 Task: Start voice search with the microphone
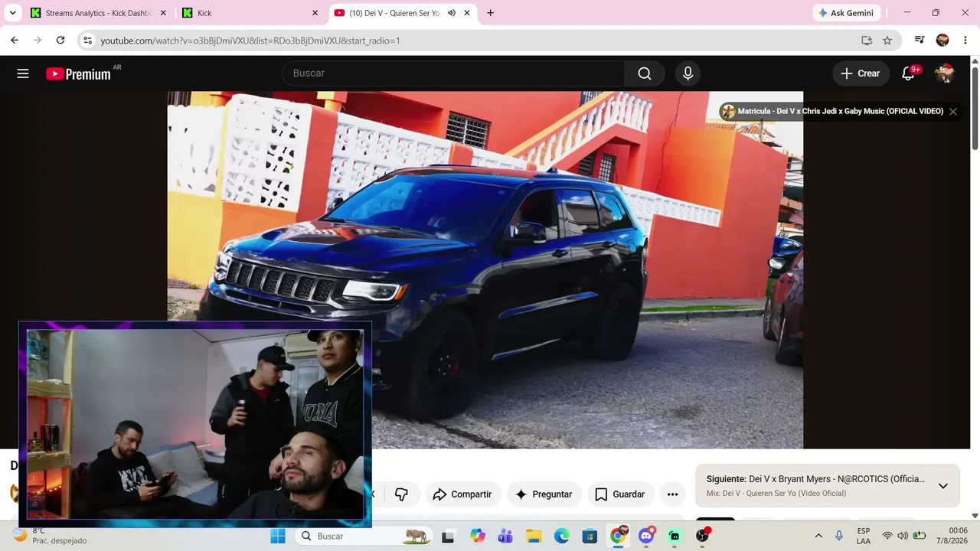pyautogui.click(x=688, y=73)
